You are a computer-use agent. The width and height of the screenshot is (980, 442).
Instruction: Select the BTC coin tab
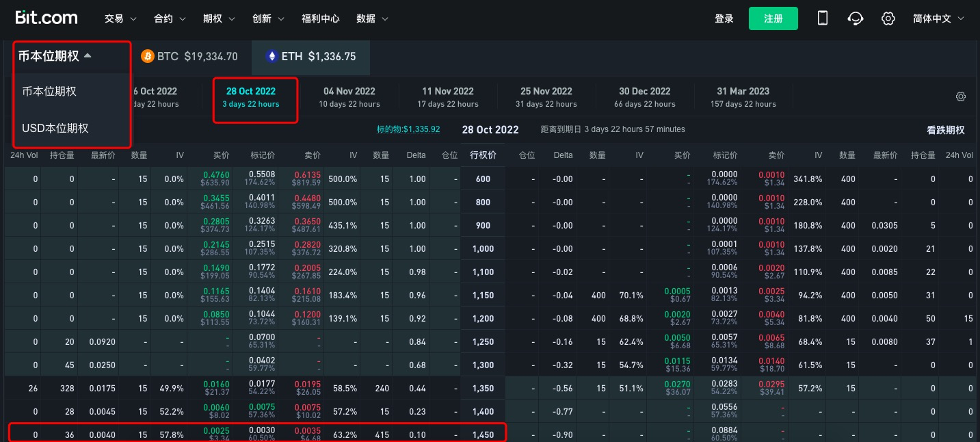[189, 57]
